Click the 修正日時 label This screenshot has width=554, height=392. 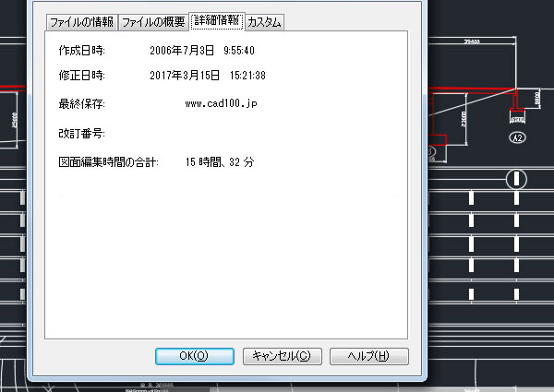[x=81, y=76]
